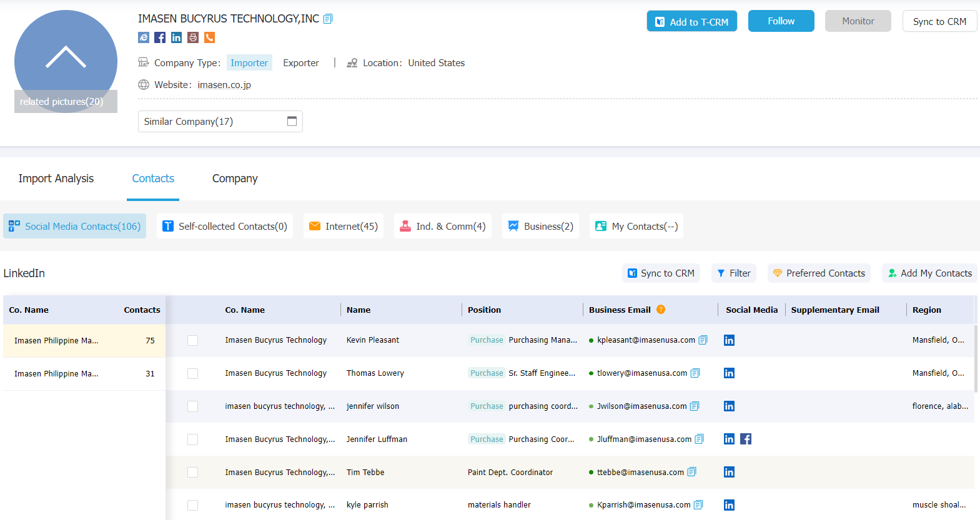980x520 pixels.
Task: Open the imasen.co.jp website link
Action: 224,85
